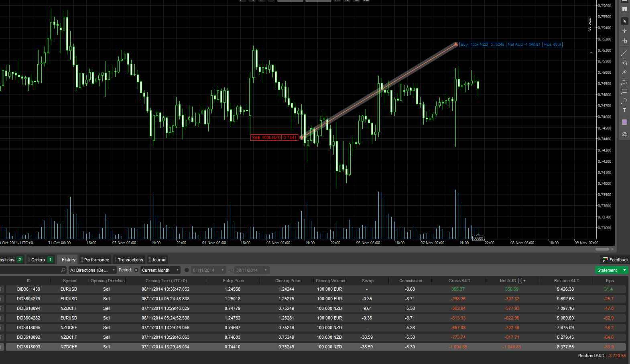Select the custom date range radio button
Viewport: 630px width, 364px height.
pyautogui.click(x=187, y=270)
